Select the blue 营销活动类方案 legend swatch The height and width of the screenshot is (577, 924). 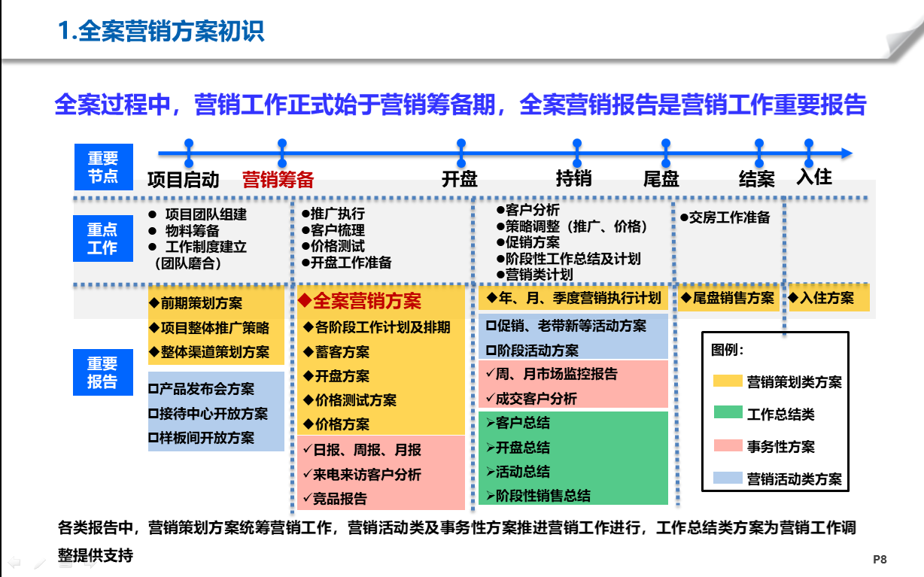(726, 478)
